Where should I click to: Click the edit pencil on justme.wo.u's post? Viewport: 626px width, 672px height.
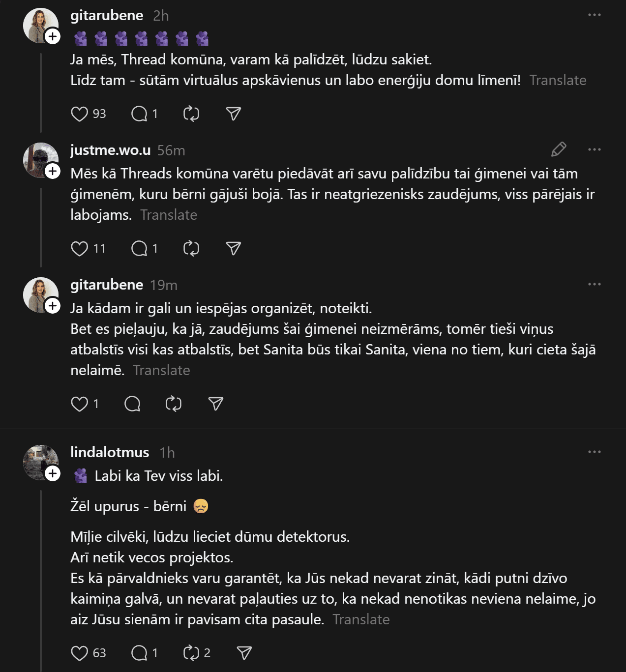point(559,149)
